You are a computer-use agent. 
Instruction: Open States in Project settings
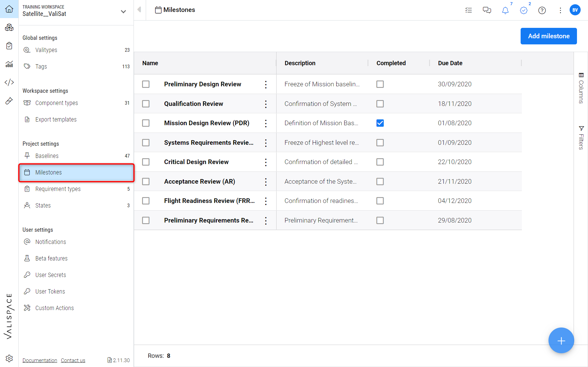76,205
